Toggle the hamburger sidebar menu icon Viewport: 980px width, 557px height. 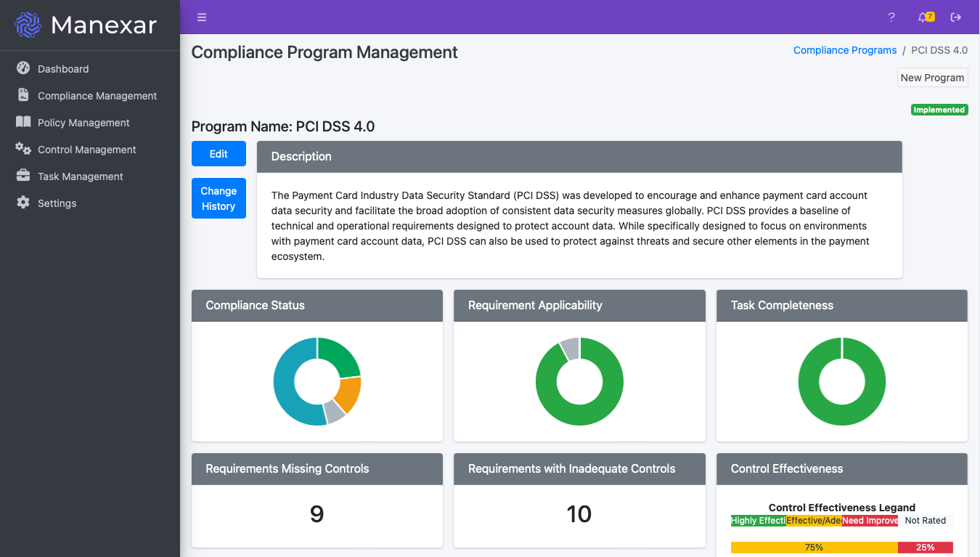[202, 17]
